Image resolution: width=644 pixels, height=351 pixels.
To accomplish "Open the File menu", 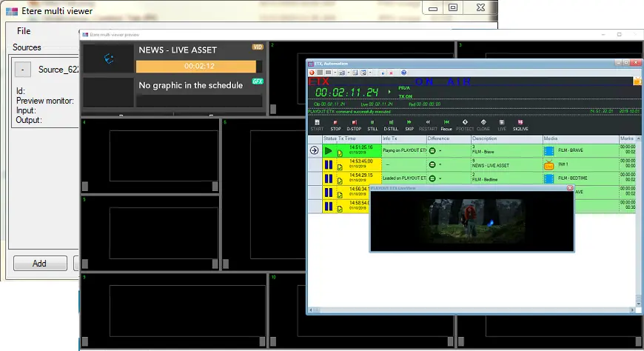I will coord(24,31).
